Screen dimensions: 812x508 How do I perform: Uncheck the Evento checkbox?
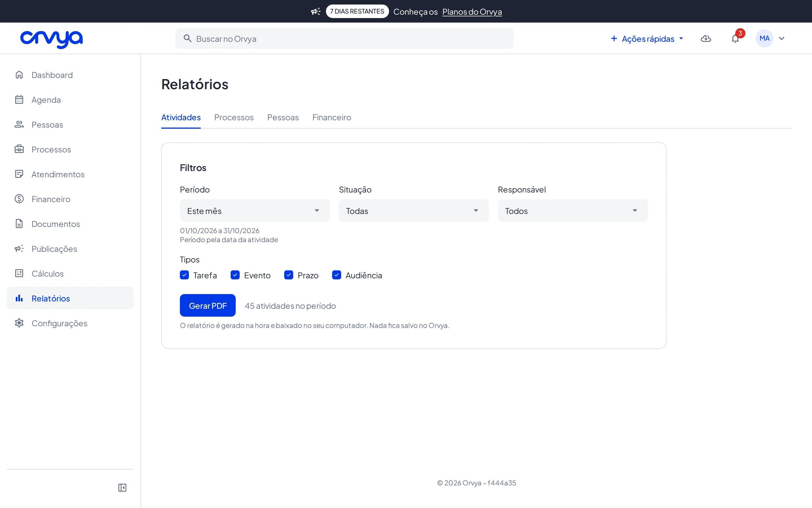[235, 275]
